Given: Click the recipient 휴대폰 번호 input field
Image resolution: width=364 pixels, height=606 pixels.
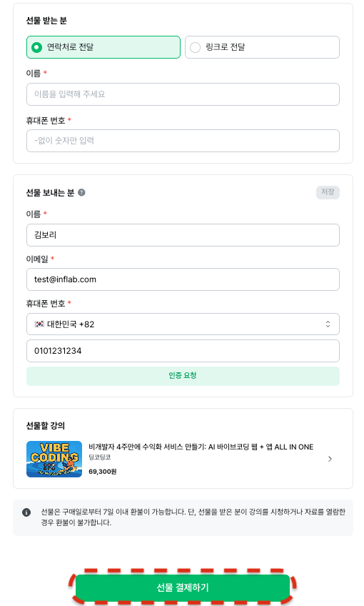Looking at the screenshot, I should tap(183, 141).
